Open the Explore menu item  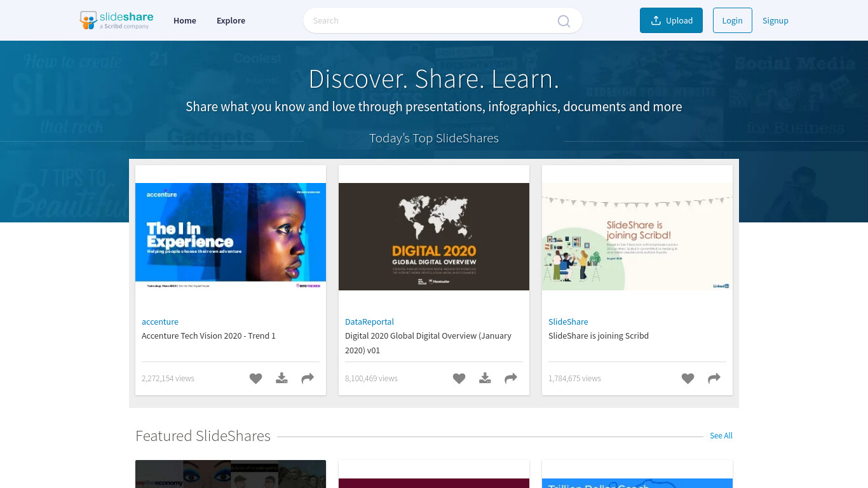[231, 20]
